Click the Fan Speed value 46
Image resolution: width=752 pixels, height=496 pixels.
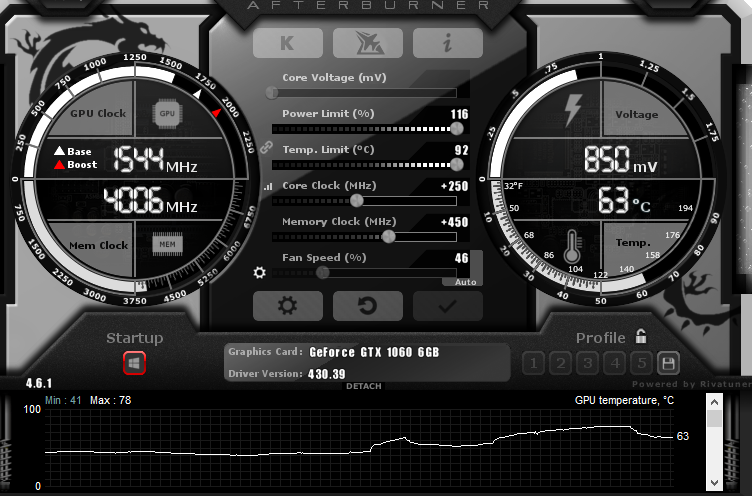[x=461, y=258]
